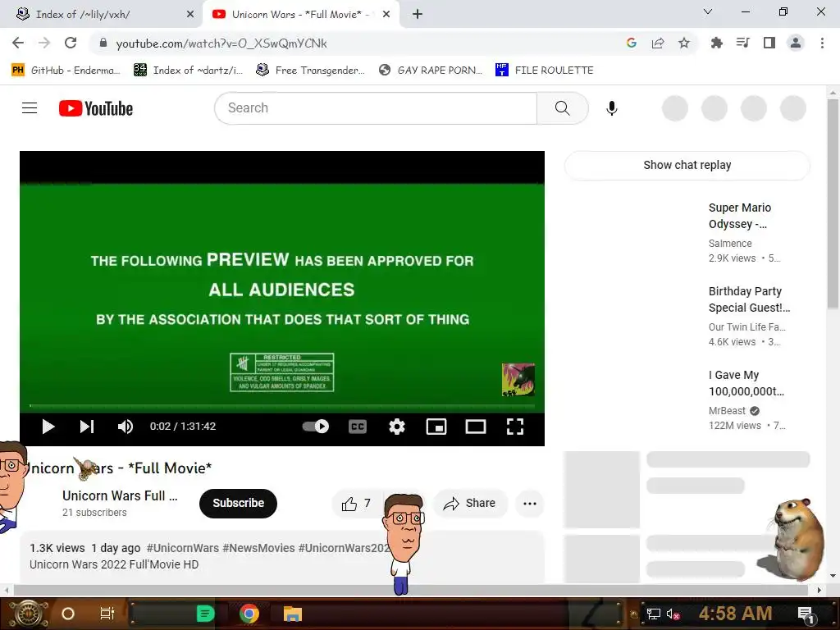Image resolution: width=840 pixels, height=630 pixels.
Task: Close the Index of /~lily/vxh/ tab
Action: [190, 15]
